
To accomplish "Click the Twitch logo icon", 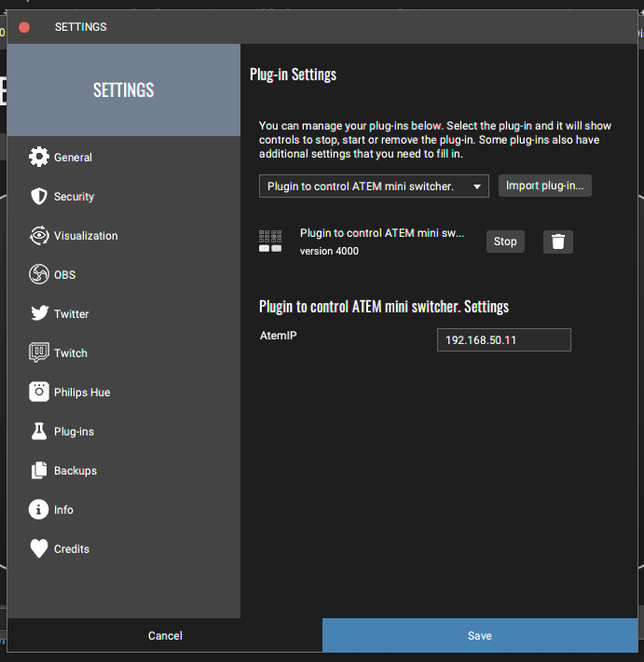I will coord(39,352).
